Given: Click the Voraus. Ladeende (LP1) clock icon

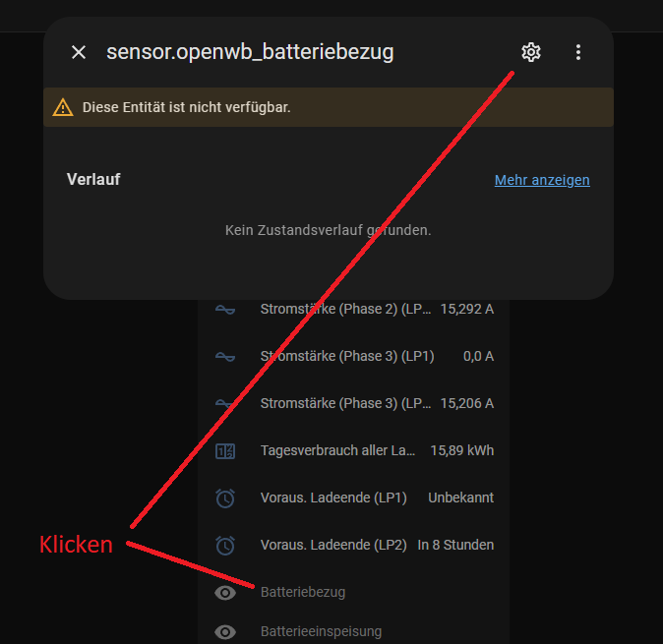Looking at the screenshot, I should tap(225, 498).
